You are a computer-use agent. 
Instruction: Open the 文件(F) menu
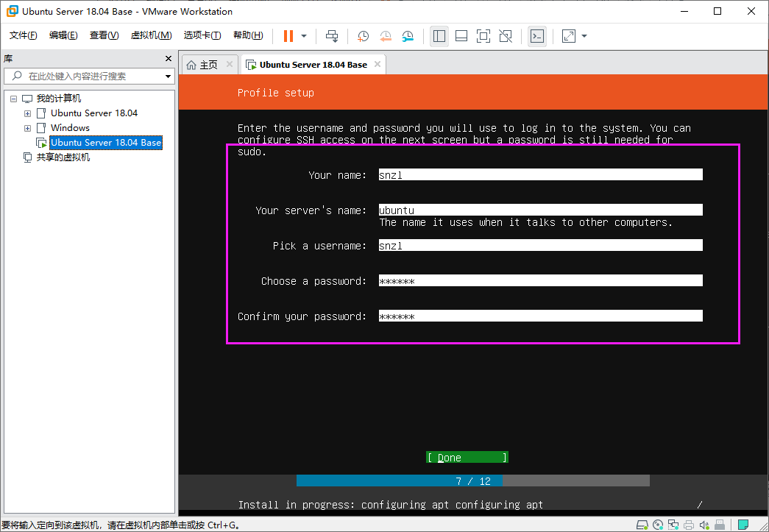pyautogui.click(x=23, y=35)
